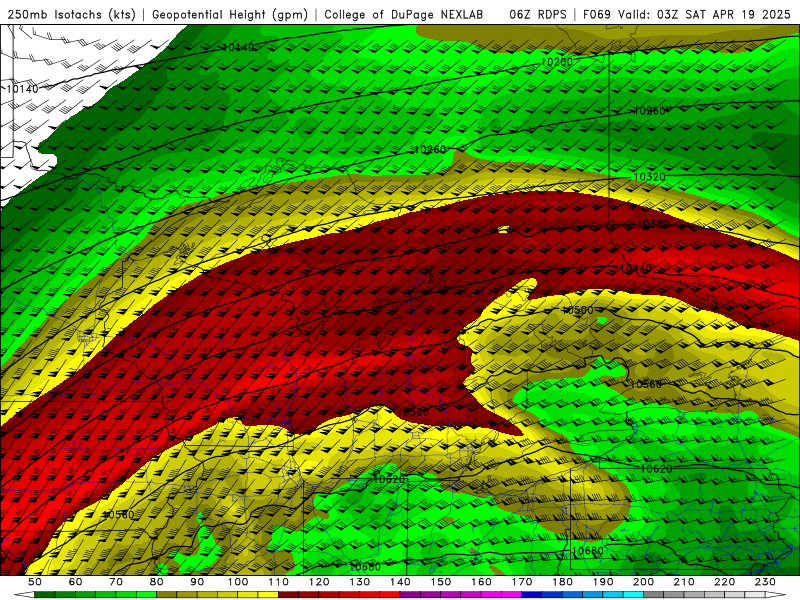Image resolution: width=800 pixels, height=600 pixels.
Task: Click the 60 value on the color scale
Action: click(x=76, y=582)
